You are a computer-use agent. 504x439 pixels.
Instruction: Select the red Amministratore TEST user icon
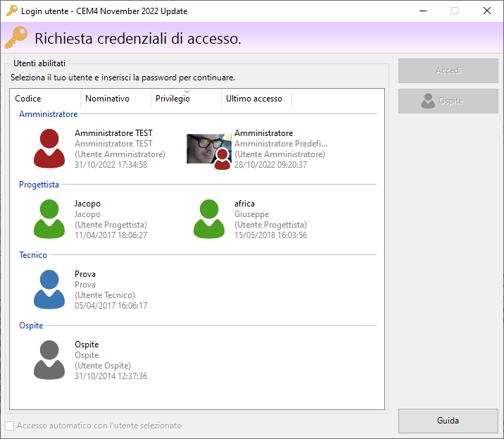pos(49,149)
